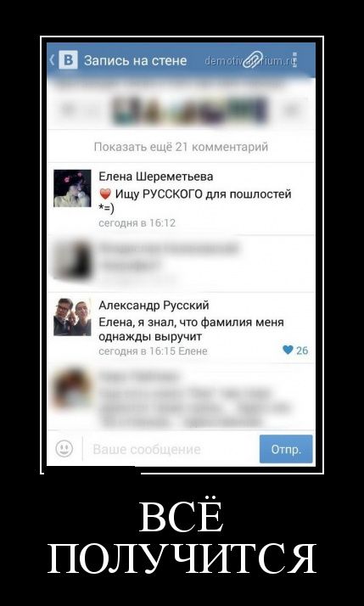Tap the 'Запись на стене' header title
The width and height of the screenshot is (364, 606).
click(x=135, y=60)
